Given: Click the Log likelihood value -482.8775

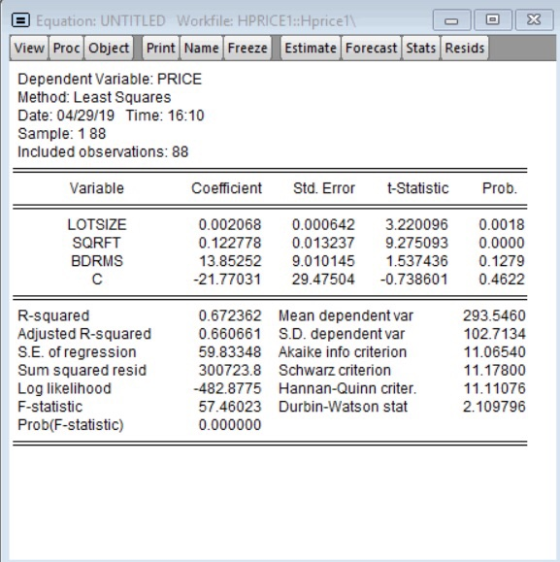Looking at the screenshot, I should coord(227,389).
